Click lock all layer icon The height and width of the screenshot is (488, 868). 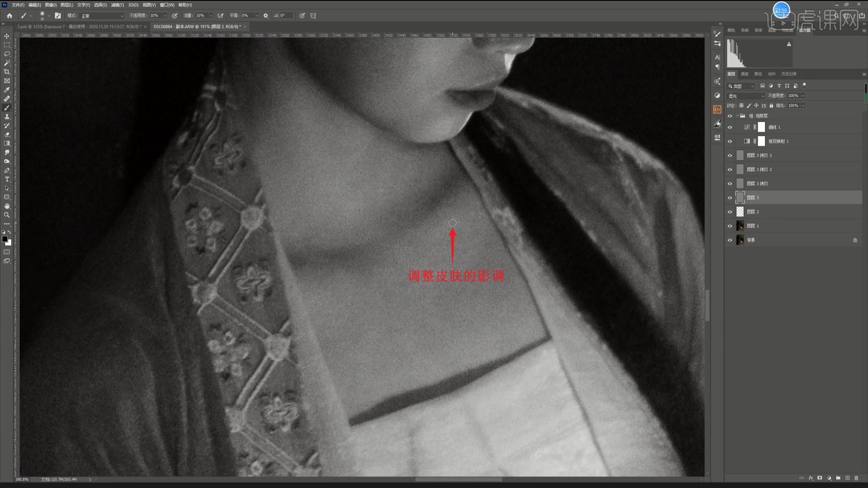click(x=771, y=106)
